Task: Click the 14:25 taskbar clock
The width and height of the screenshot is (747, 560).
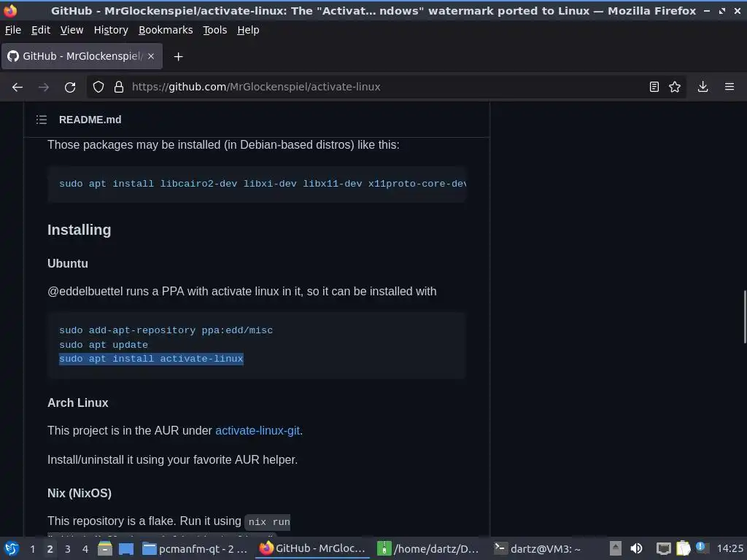Action: (x=729, y=548)
